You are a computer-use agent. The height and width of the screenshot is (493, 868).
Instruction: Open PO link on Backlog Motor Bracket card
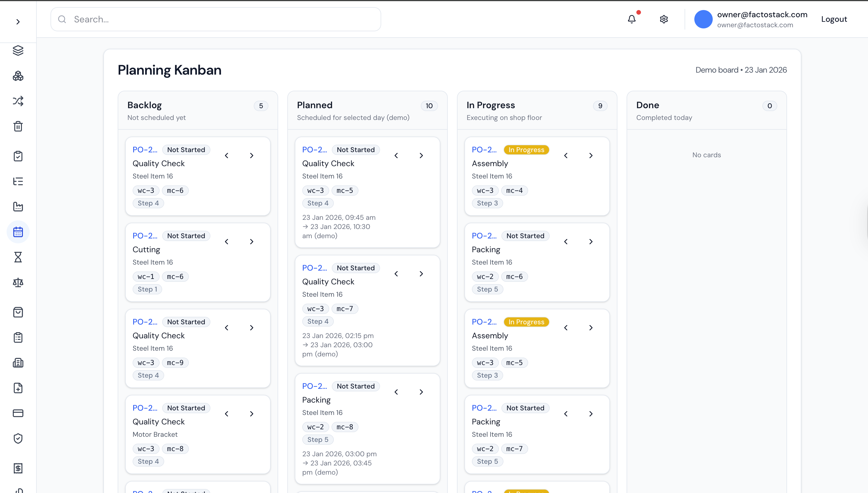click(x=145, y=408)
